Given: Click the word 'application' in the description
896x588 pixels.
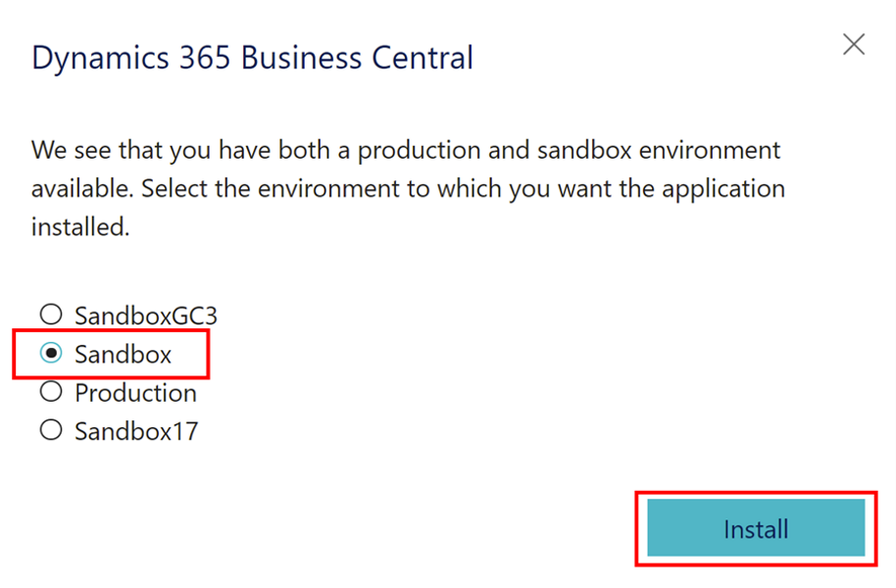Looking at the screenshot, I should pos(723,188).
